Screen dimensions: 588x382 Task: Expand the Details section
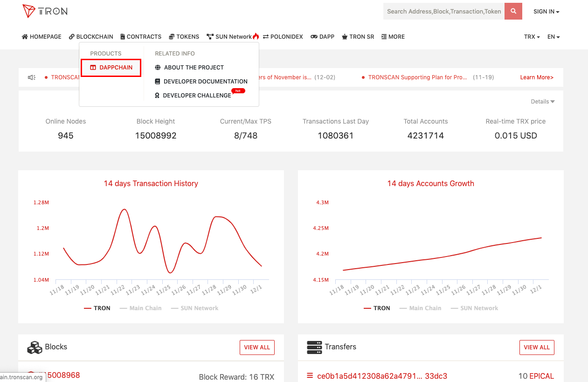click(x=543, y=102)
